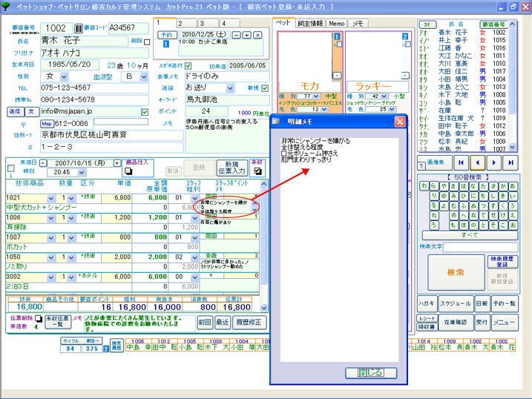The width and height of the screenshot is (532, 399).
Task: Click the 商品仕入 stacked-windows icon
Action: click(x=128, y=171)
